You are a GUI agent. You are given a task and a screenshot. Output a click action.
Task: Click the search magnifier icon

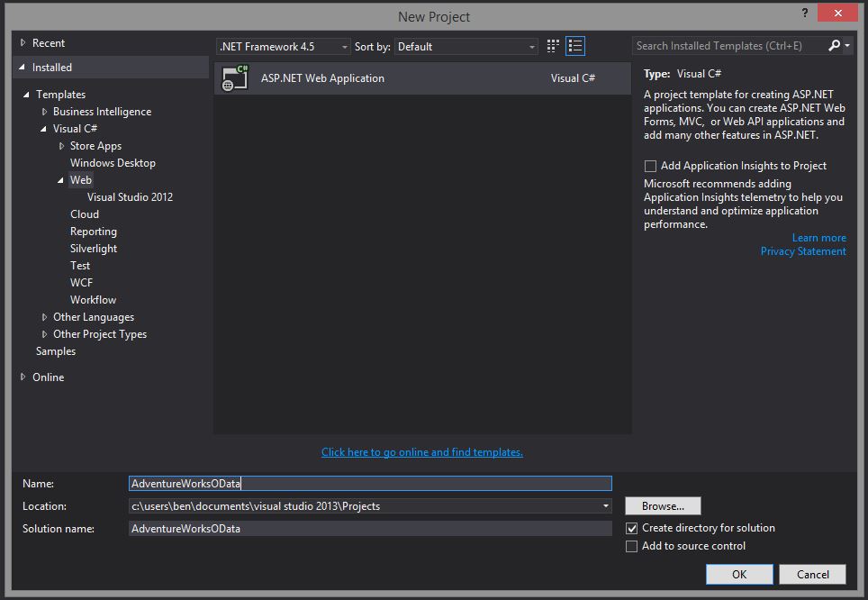[834, 45]
